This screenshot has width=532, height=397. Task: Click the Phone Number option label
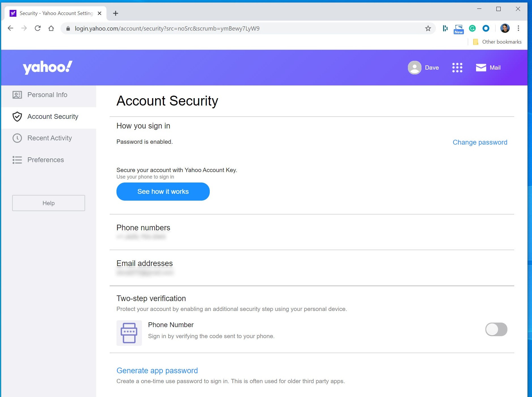(171, 325)
